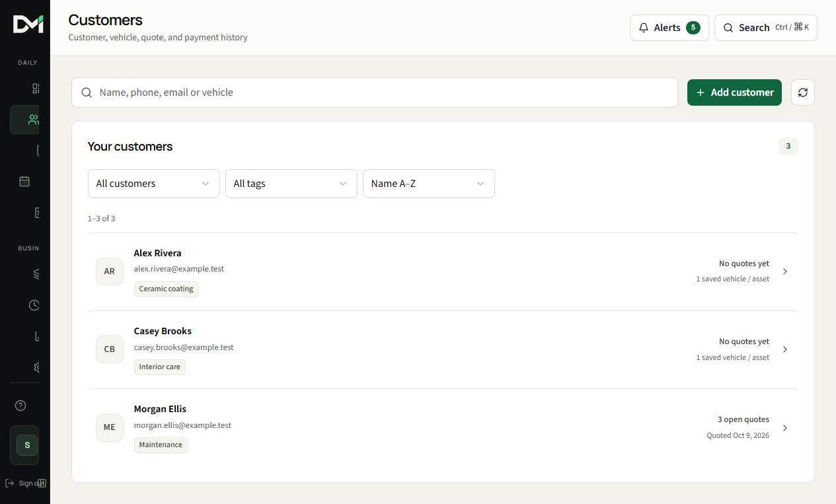Click the ME avatar for Morgan Ellis
This screenshot has height=504, width=836.
(110, 427)
